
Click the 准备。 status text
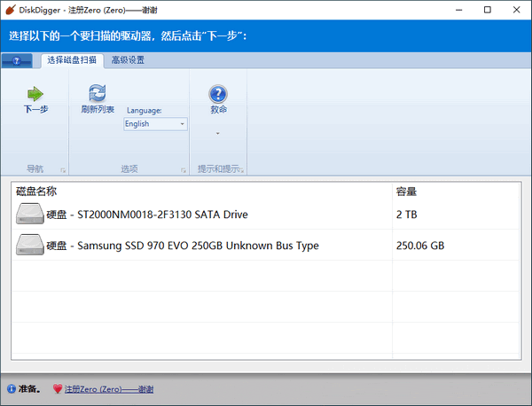click(x=29, y=388)
